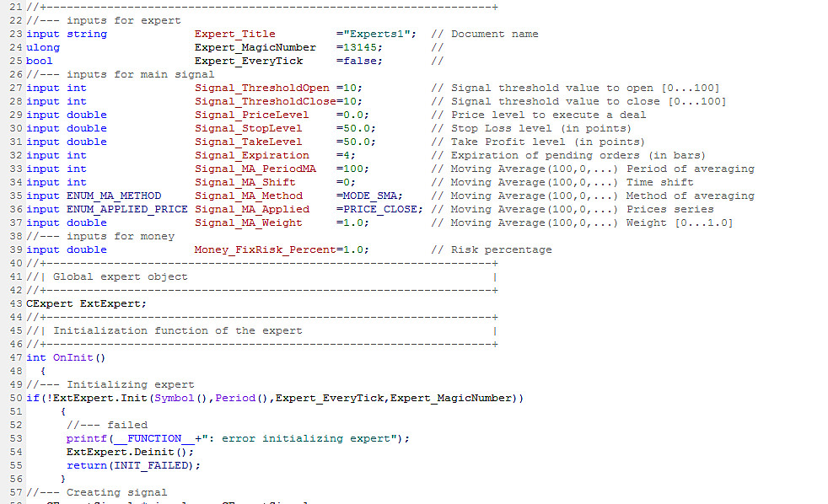Click "Global expert object" comment
The image size is (828, 504).
click(x=120, y=276)
